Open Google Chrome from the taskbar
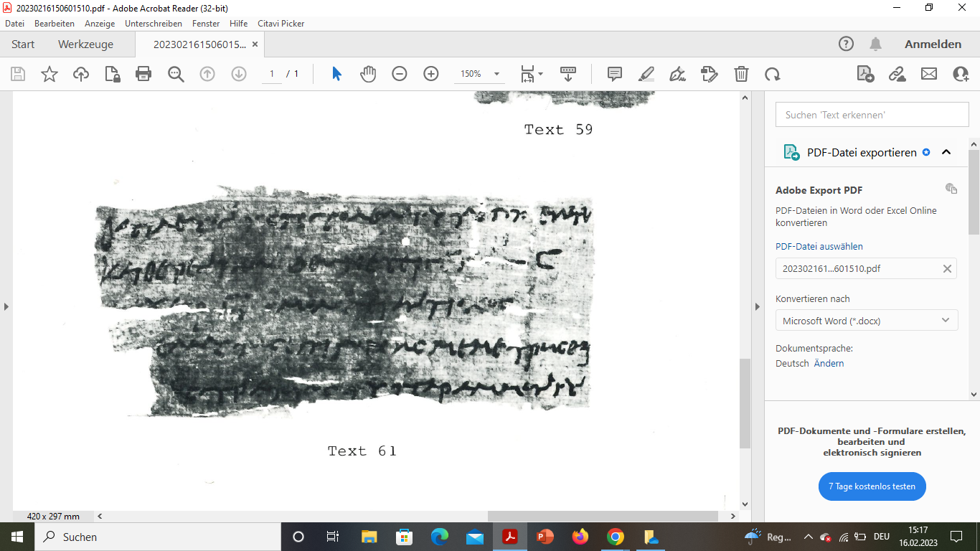Image resolution: width=980 pixels, height=551 pixels. click(x=615, y=537)
